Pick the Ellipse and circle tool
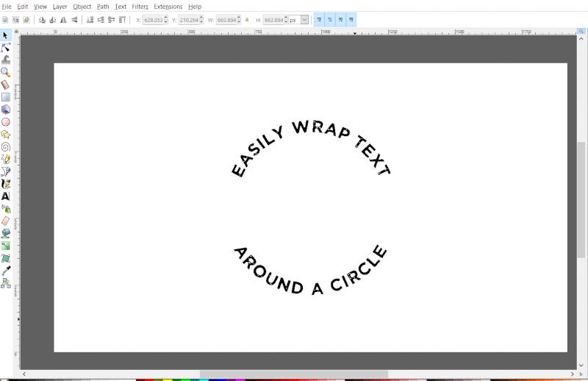The width and height of the screenshot is (588, 381). 6,122
